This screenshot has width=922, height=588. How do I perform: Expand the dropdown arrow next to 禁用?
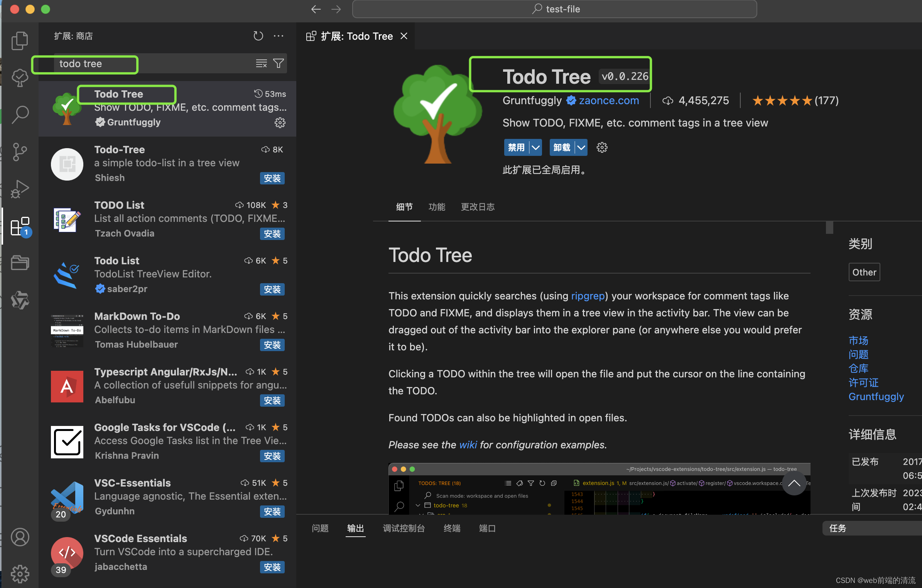[x=535, y=147]
